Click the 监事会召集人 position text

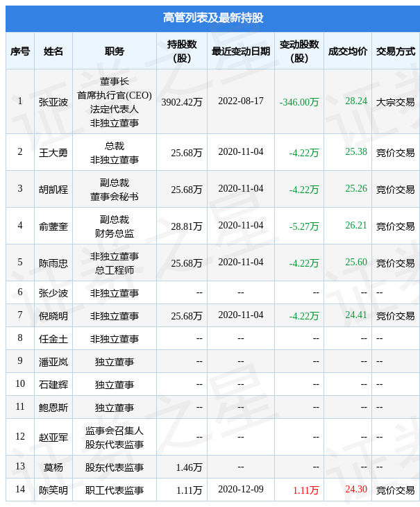pyautogui.click(x=115, y=431)
